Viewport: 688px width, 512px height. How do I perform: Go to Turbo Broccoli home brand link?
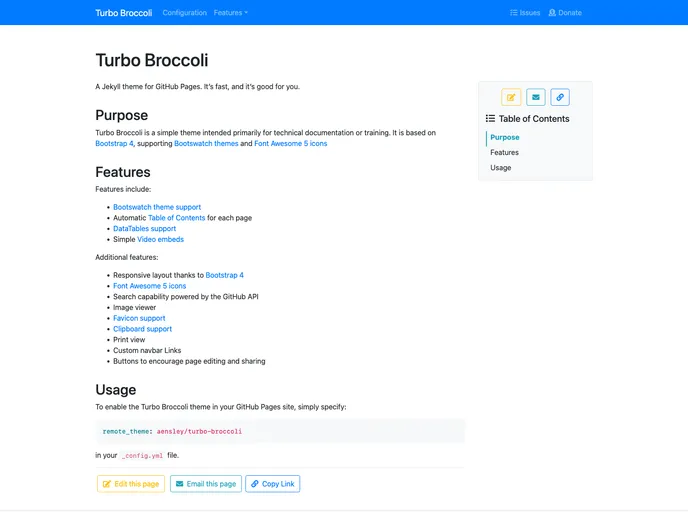pyautogui.click(x=124, y=13)
